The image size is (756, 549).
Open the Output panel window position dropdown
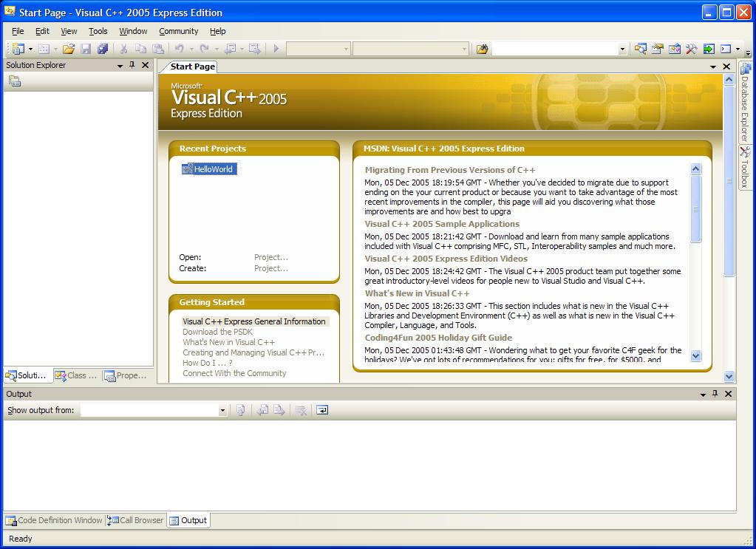point(703,395)
